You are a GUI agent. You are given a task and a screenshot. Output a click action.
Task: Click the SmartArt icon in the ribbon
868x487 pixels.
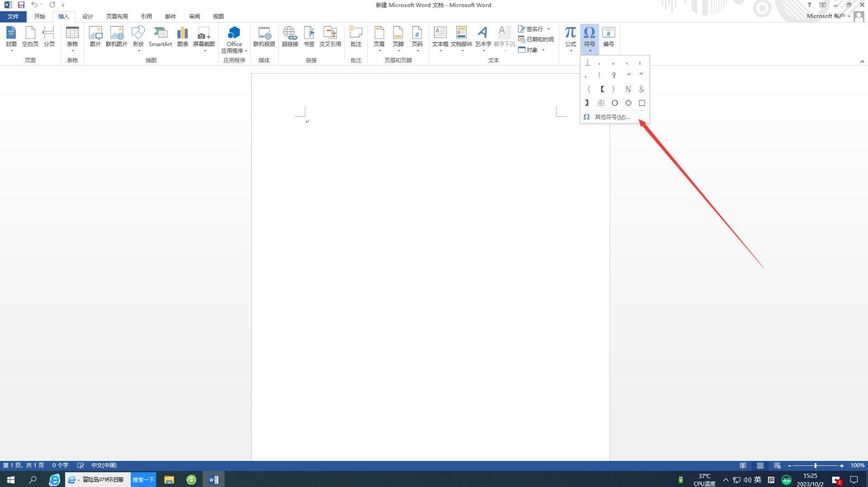(160, 36)
